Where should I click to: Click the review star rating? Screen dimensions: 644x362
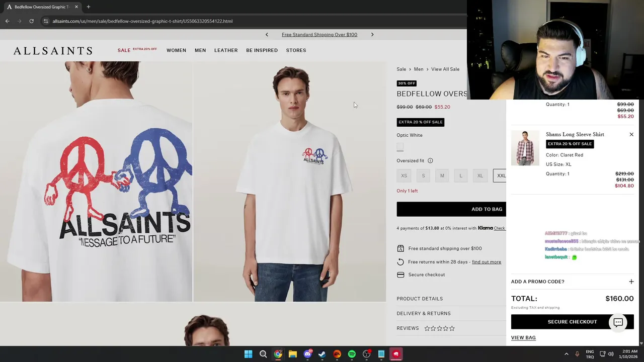pyautogui.click(x=439, y=328)
